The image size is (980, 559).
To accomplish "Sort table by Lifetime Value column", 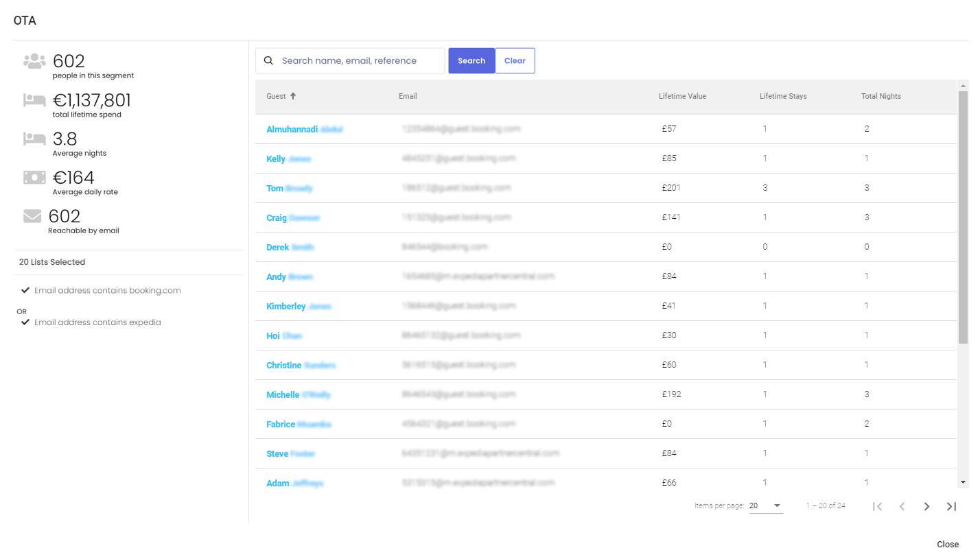I will point(682,96).
